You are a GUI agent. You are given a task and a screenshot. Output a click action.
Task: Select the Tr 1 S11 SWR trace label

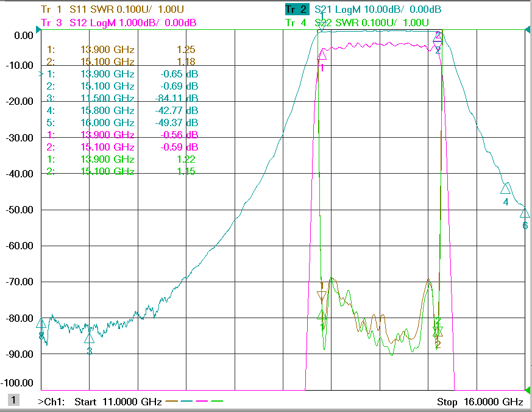[x=112, y=9]
